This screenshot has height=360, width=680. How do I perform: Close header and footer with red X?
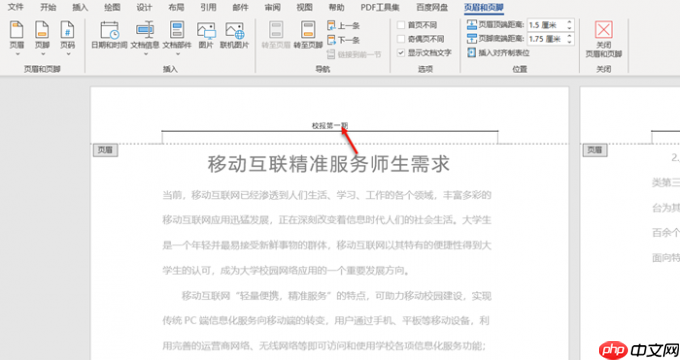tap(604, 29)
